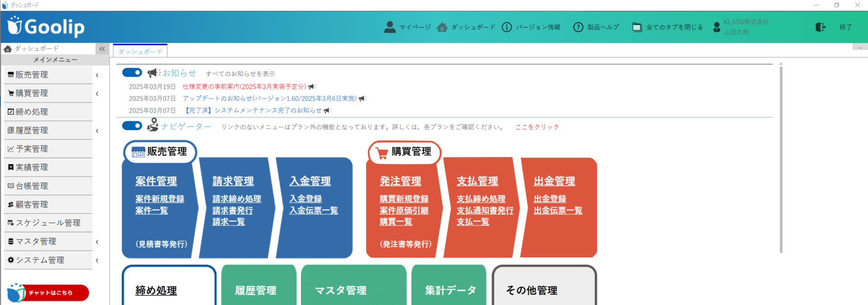Click the お知らせ megaphone icon heading

click(154, 72)
